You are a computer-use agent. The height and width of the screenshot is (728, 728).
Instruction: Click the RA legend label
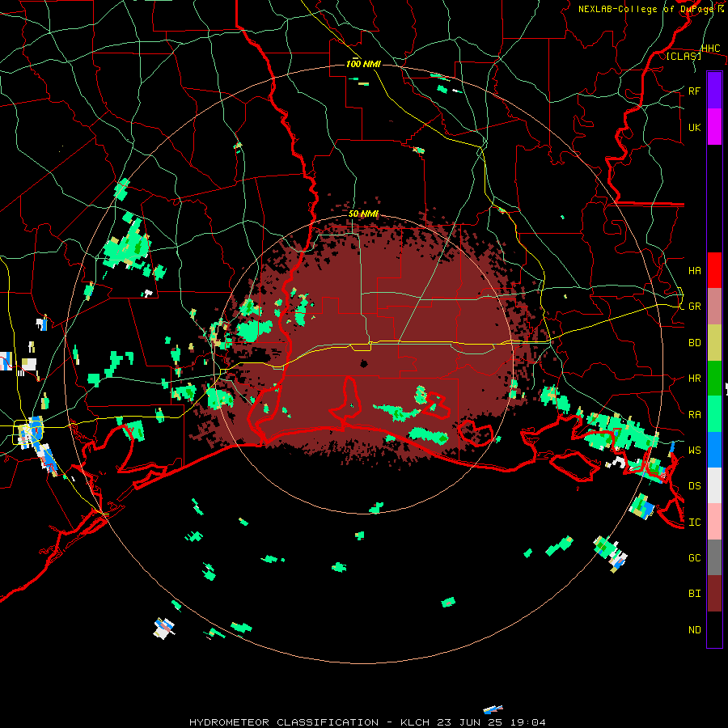click(694, 415)
